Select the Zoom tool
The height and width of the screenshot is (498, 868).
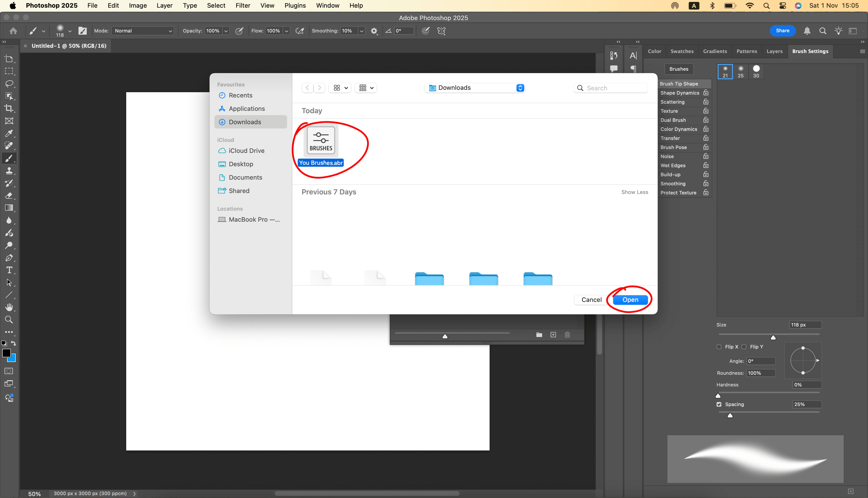(9, 320)
